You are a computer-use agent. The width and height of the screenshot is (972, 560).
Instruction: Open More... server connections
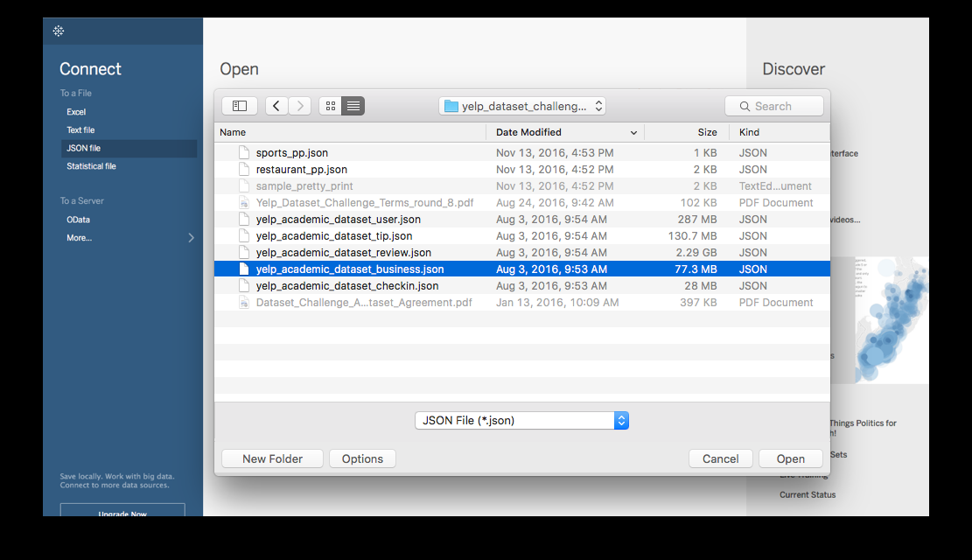pyautogui.click(x=80, y=237)
